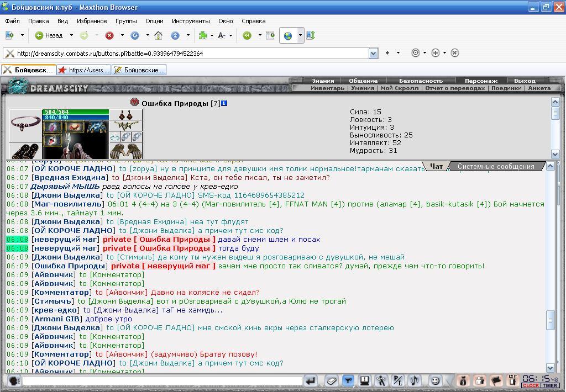Switch clock to TIMER mode
Screen dimensions: 566x392
coord(550,385)
